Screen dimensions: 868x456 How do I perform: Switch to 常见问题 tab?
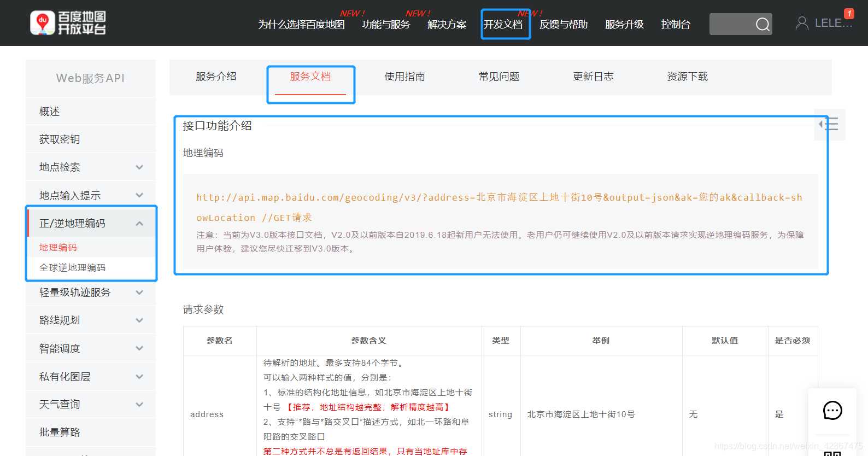(x=499, y=77)
